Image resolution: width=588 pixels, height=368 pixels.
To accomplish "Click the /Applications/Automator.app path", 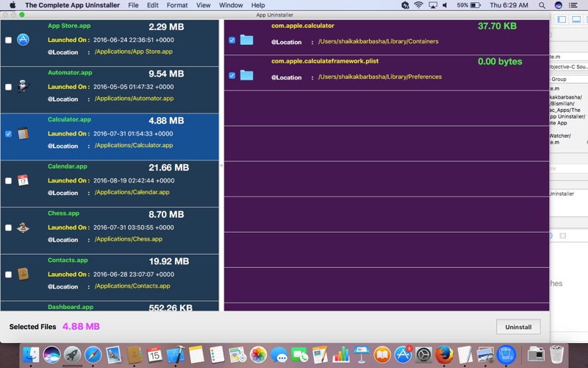I will tap(134, 99).
